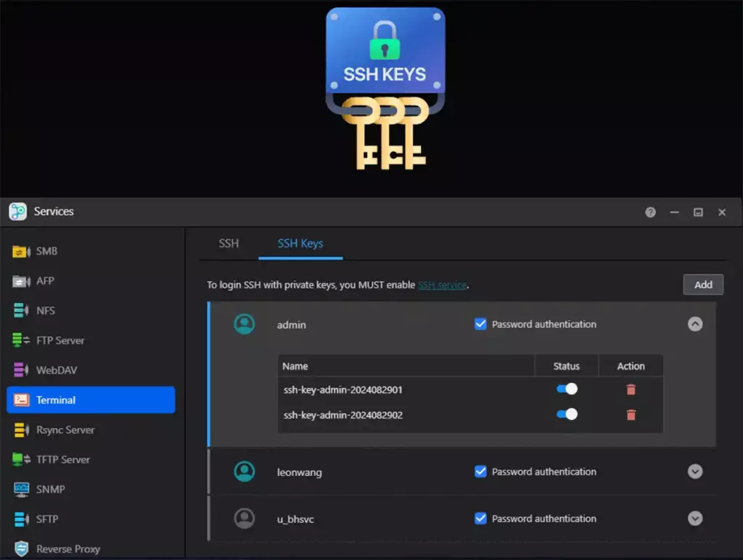The height and width of the screenshot is (560, 743).
Task: Follow the SSH service link
Action: [x=442, y=285]
